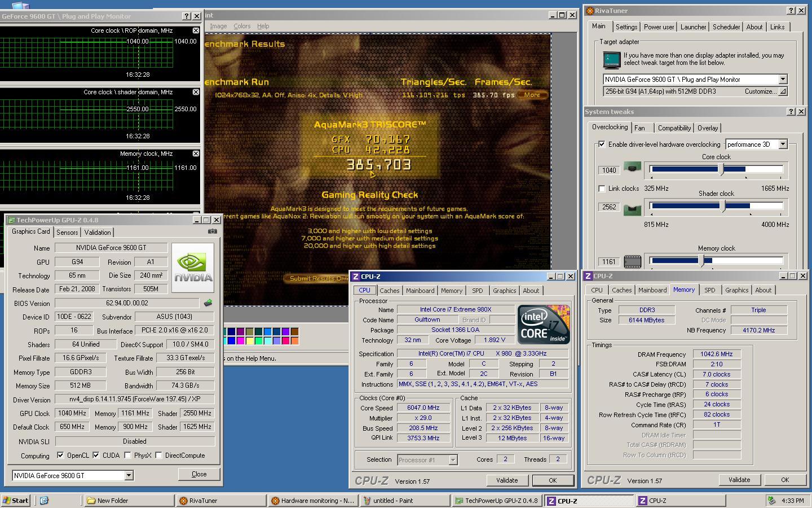This screenshot has height=508, width=812.
Task: Click the BIOS save chip icon in GPU-Z
Action: click(208, 303)
